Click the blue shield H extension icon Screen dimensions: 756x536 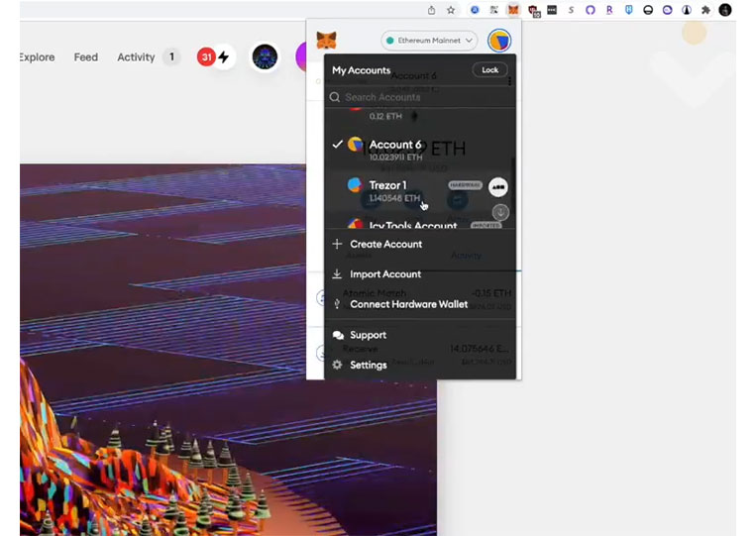(x=629, y=10)
